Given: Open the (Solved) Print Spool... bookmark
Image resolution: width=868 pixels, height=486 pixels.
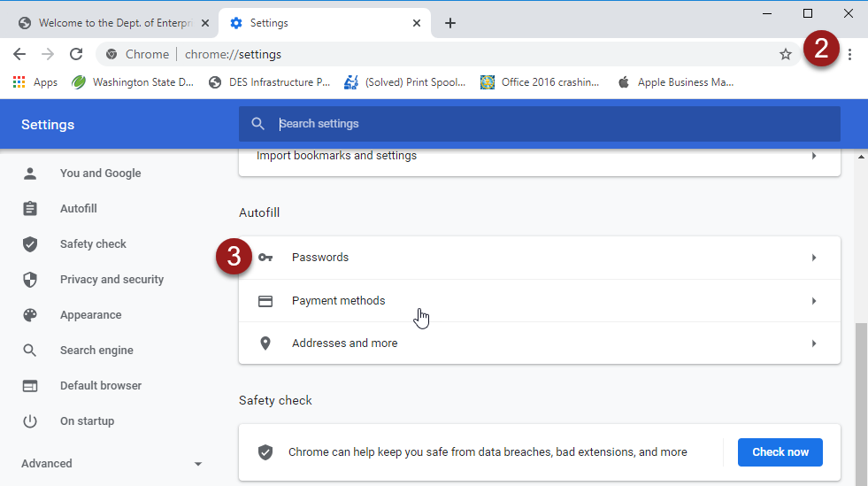Looking at the screenshot, I should click(x=404, y=82).
